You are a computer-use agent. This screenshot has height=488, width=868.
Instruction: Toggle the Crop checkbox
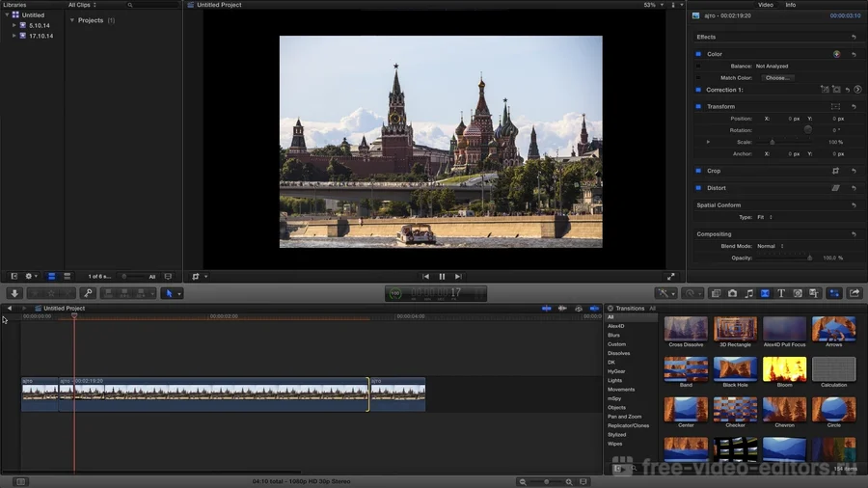click(698, 171)
